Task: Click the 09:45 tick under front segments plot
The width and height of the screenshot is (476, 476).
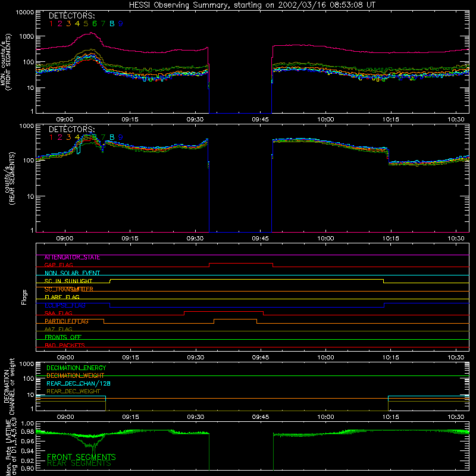Action: point(260,120)
